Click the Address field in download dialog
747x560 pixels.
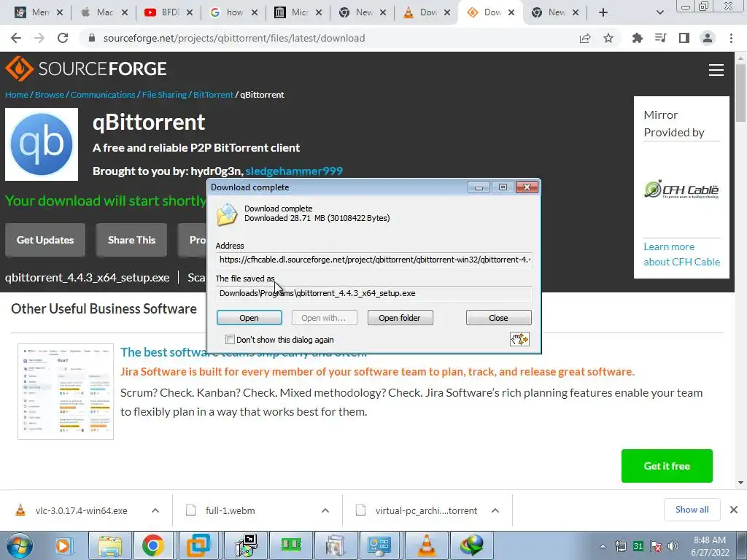[374, 260]
